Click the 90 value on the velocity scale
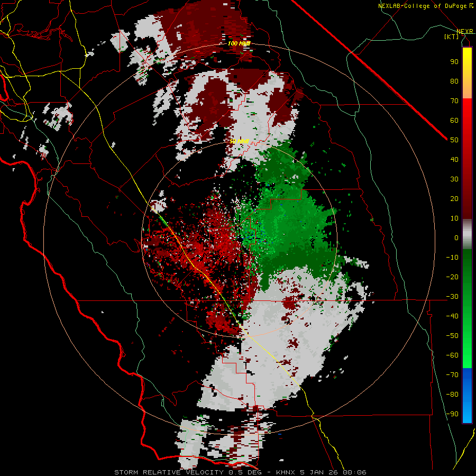This screenshot has width=476, height=476. [x=454, y=62]
